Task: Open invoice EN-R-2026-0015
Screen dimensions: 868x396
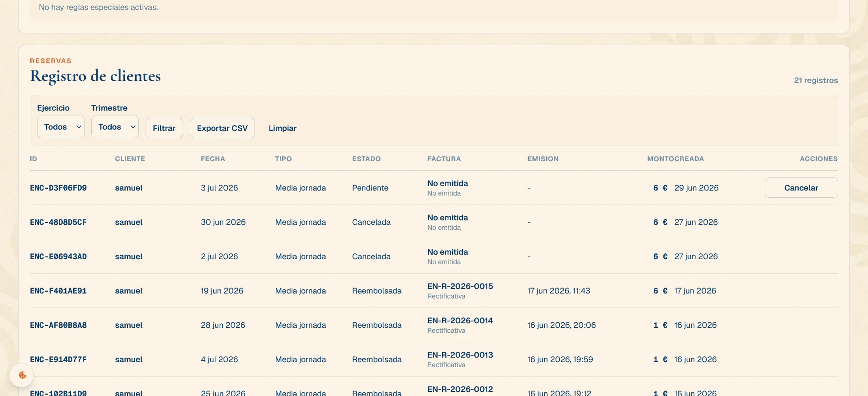Action: tap(460, 286)
